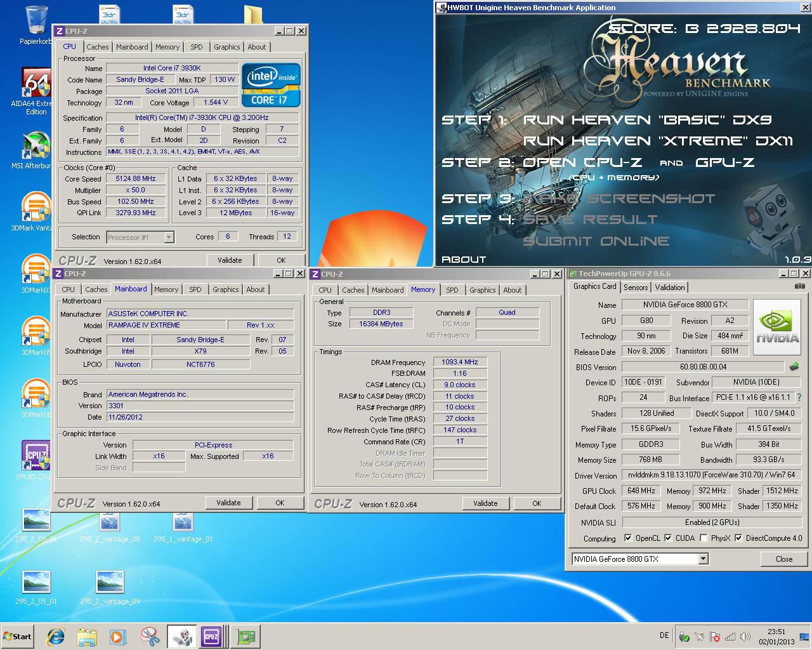Open Windows Explorer from taskbar
812x650 pixels.
pos(87,637)
